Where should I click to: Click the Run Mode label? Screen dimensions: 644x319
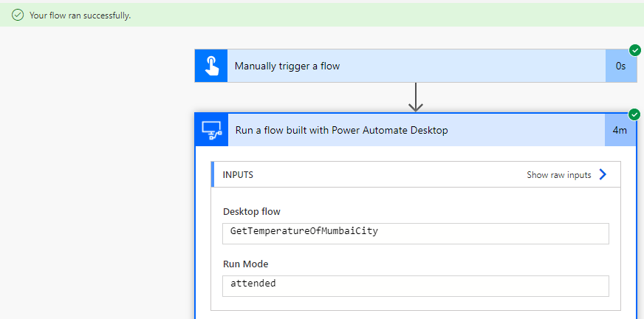pos(246,264)
